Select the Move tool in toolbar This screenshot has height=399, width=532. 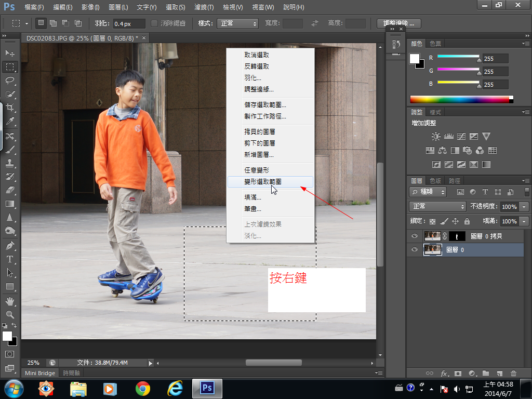10,54
